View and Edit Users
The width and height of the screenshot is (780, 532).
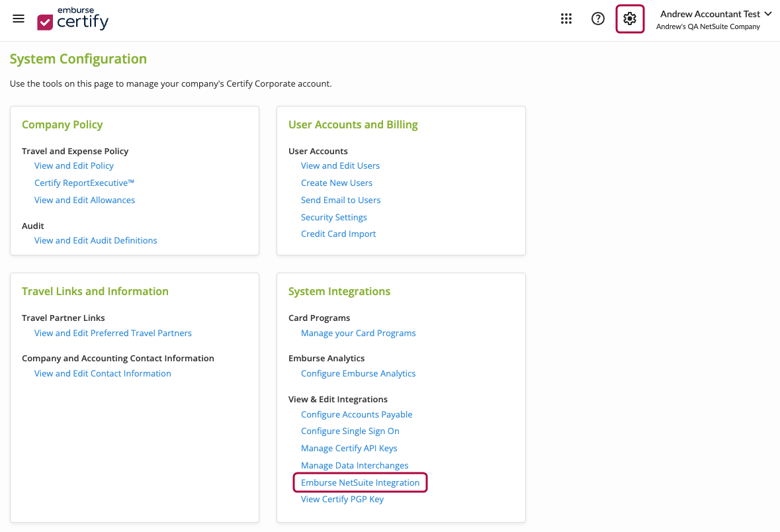pyautogui.click(x=340, y=165)
